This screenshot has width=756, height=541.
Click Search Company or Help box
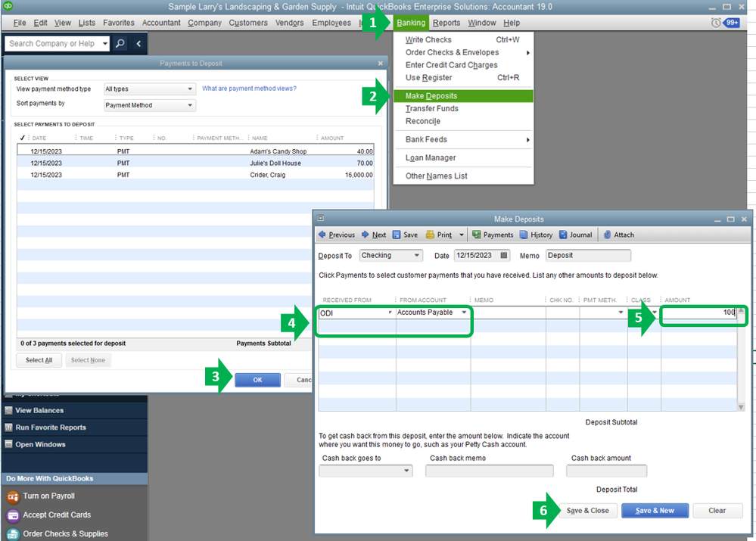[52, 43]
